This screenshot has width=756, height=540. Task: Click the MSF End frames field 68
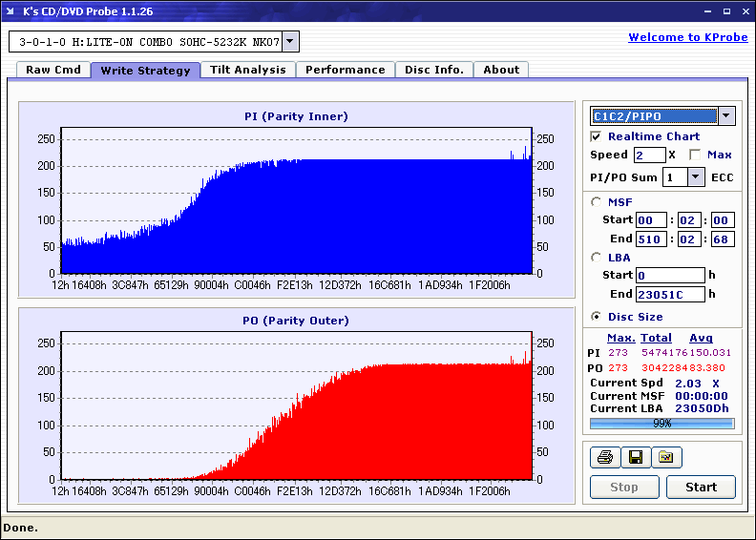pyautogui.click(x=723, y=239)
